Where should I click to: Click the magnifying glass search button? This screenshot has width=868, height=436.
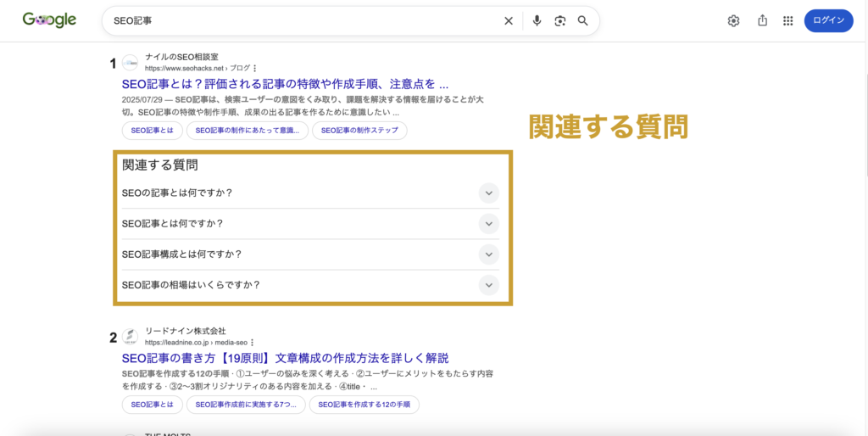click(x=582, y=21)
